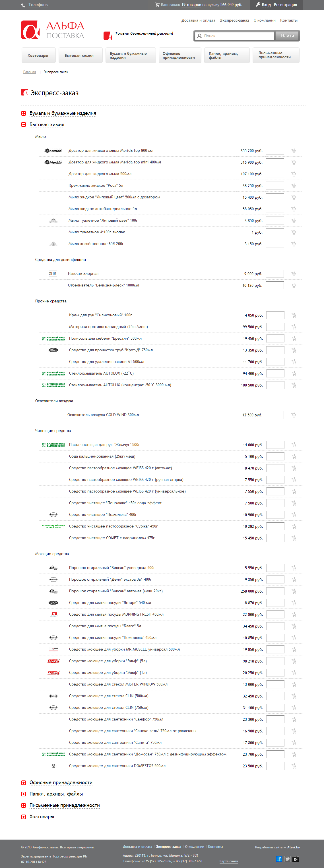Click quantity field for Средство для посуды "Благо" 5л
This screenshot has width=324, height=868.
point(275,626)
